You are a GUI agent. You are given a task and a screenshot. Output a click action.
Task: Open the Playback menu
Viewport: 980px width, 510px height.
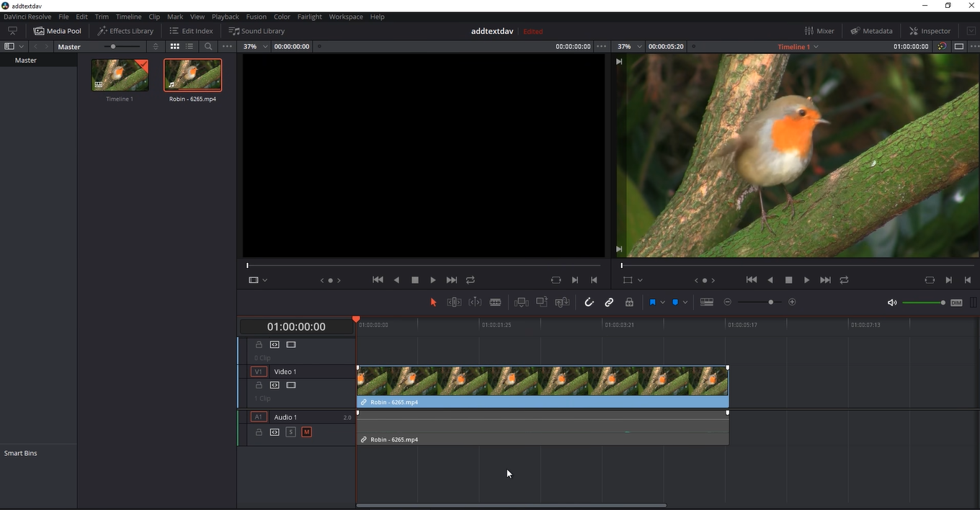(x=224, y=16)
